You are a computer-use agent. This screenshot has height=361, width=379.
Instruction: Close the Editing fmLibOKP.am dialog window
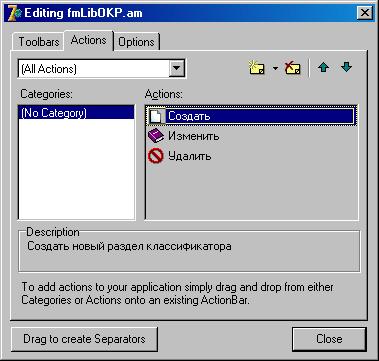[x=365, y=13]
